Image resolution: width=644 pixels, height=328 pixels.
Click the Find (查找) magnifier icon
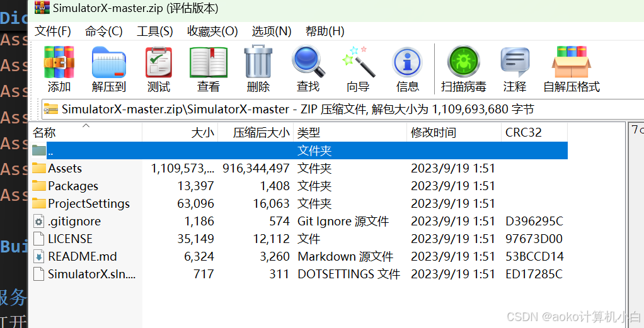coord(308,62)
